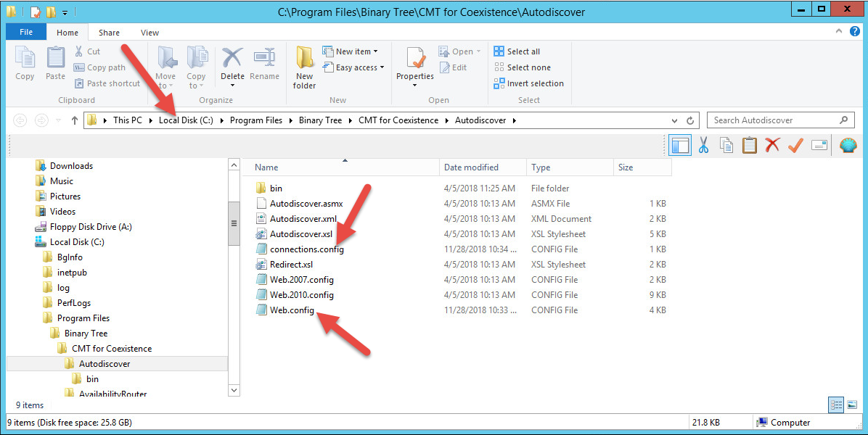This screenshot has height=435, width=868.
Task: Click the Copy ribbon button
Action: [25, 64]
